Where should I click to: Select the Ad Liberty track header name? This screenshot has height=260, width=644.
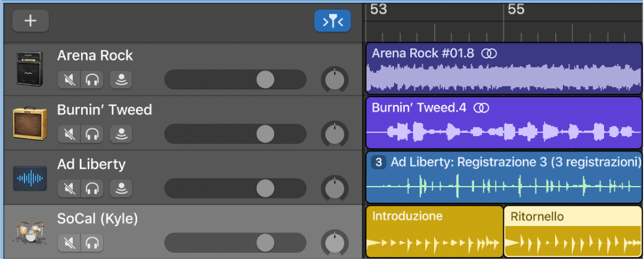pos(91,164)
